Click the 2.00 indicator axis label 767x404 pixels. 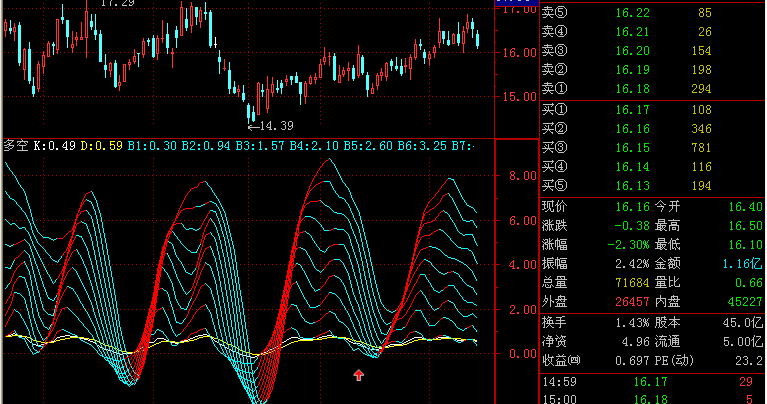(523, 310)
